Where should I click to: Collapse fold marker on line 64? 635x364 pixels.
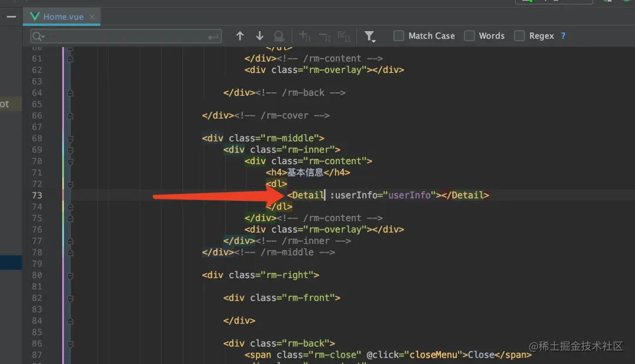(x=70, y=93)
